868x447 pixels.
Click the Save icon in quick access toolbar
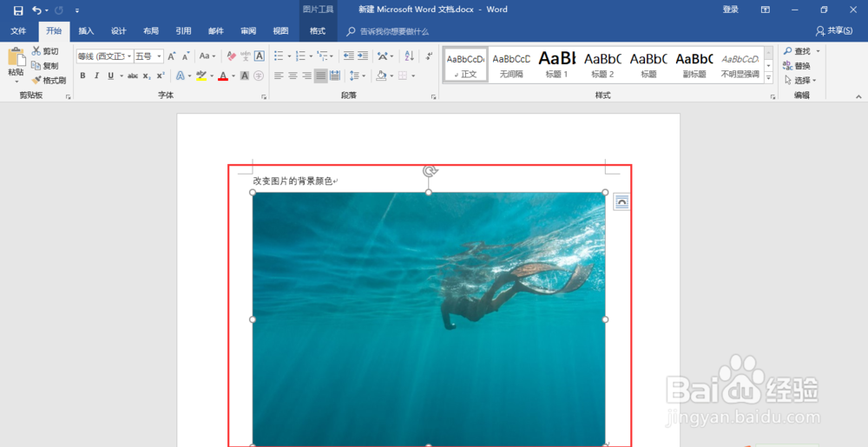pos(18,10)
